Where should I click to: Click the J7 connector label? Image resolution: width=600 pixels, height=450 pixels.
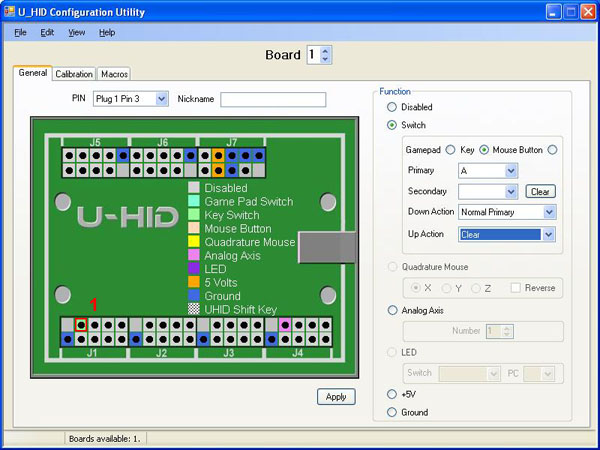231,142
